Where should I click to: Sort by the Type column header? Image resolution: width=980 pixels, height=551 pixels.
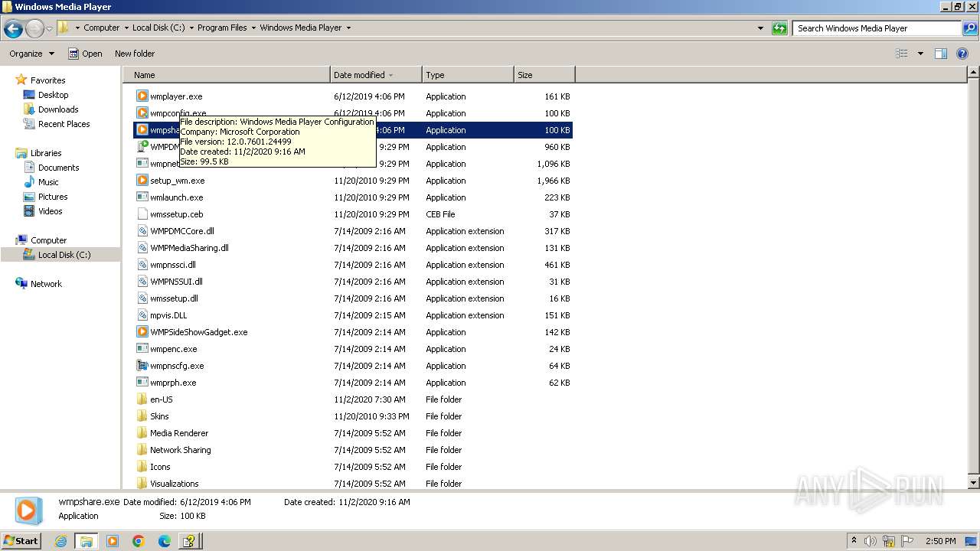pyautogui.click(x=468, y=75)
